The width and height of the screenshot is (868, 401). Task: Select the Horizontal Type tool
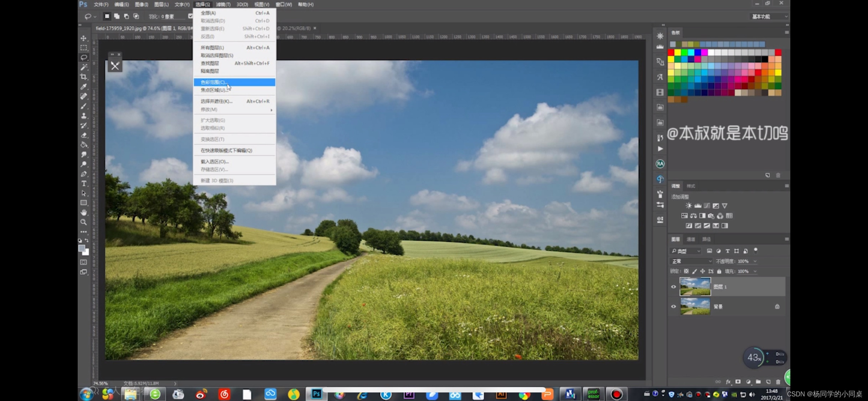[84, 184]
